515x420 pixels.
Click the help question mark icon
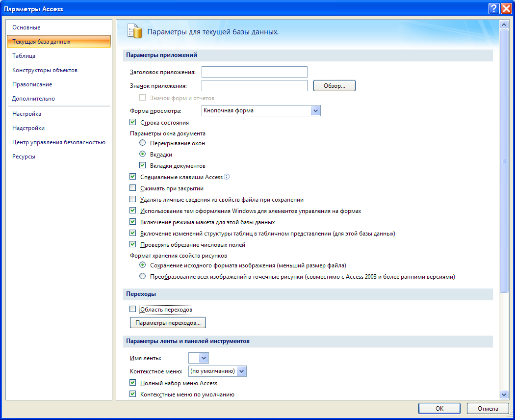pos(493,8)
